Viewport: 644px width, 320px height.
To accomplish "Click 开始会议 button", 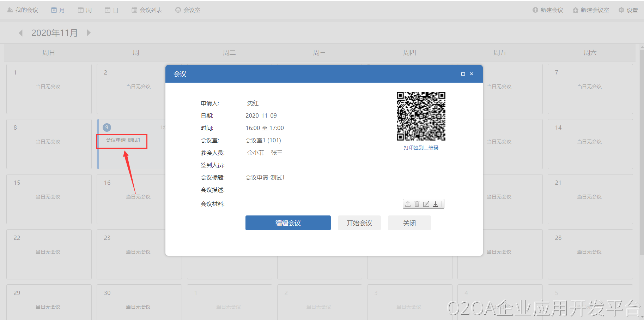I will (x=359, y=223).
